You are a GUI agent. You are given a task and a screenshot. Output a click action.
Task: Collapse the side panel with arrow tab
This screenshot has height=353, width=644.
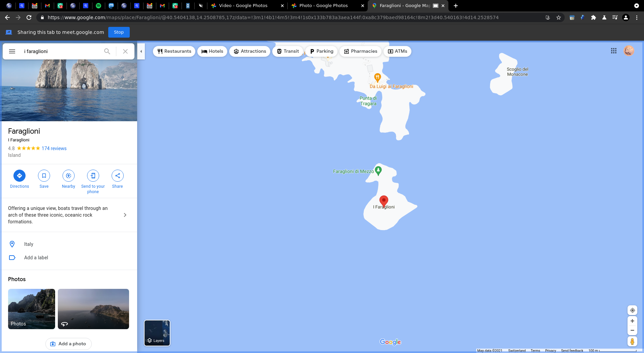coord(141,51)
